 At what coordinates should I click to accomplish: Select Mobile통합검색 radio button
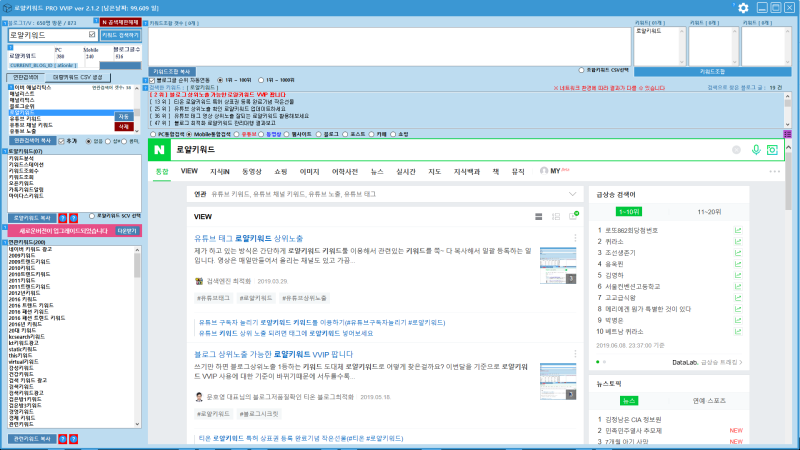[189, 134]
